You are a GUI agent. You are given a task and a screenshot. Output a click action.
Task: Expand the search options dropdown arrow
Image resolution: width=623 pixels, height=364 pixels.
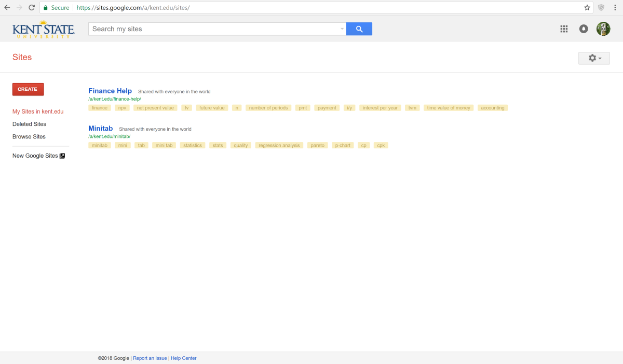(x=342, y=29)
